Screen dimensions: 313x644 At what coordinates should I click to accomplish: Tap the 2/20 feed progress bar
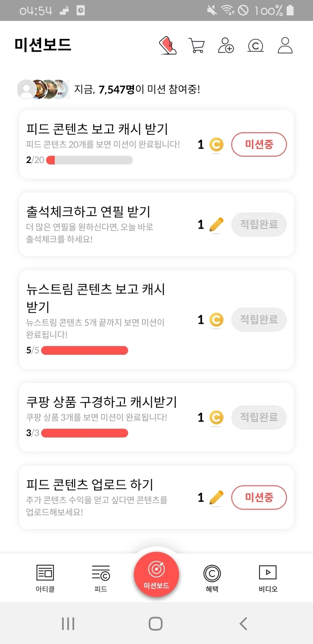89,160
